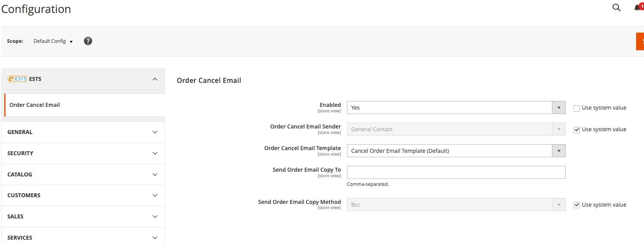This screenshot has width=644, height=244.
Task: Click the scope help question mark icon
Action: pyautogui.click(x=88, y=41)
